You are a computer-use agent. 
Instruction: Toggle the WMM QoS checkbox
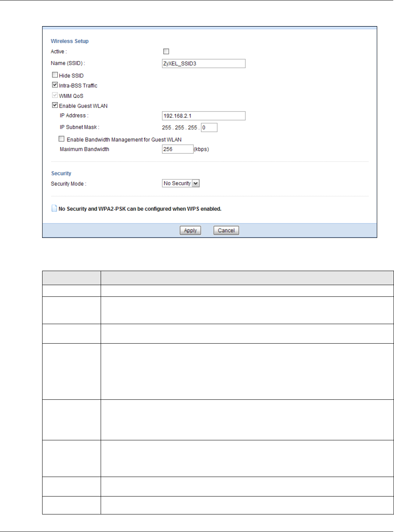pyautogui.click(x=55, y=95)
